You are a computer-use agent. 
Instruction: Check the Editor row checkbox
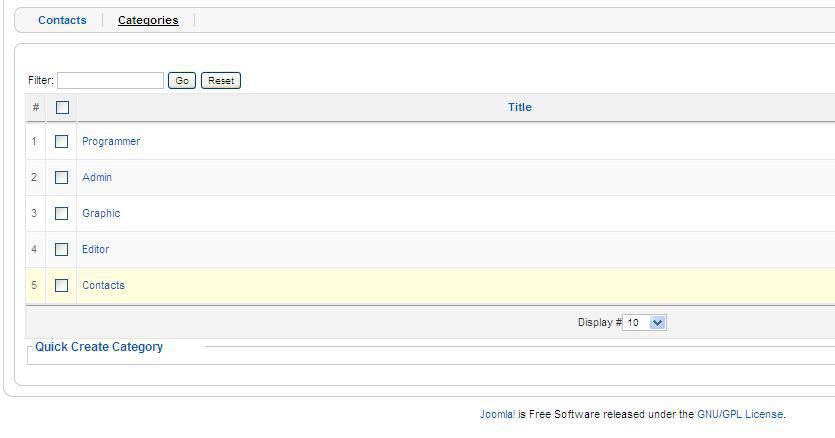pos(62,249)
